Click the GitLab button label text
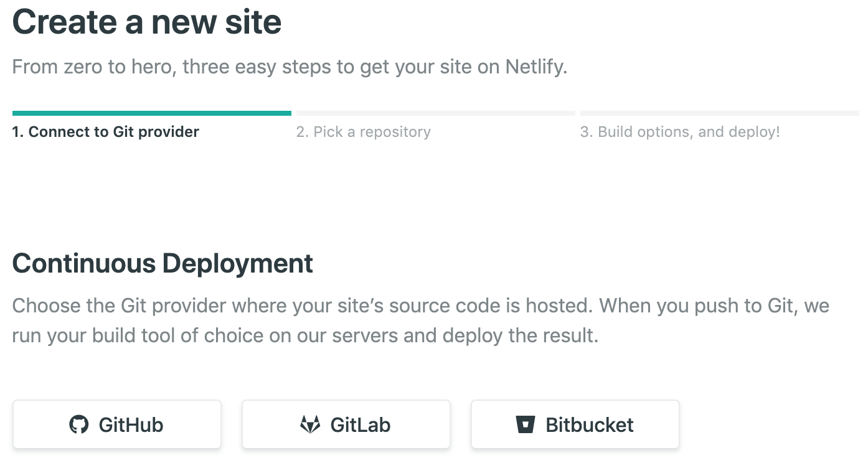Image resolution: width=868 pixels, height=463 pixels. coord(359,424)
